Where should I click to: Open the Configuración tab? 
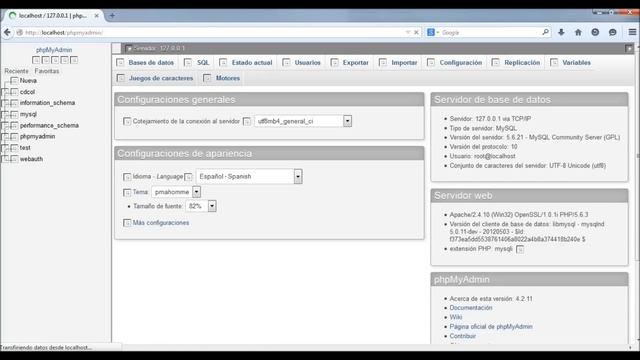click(455, 62)
